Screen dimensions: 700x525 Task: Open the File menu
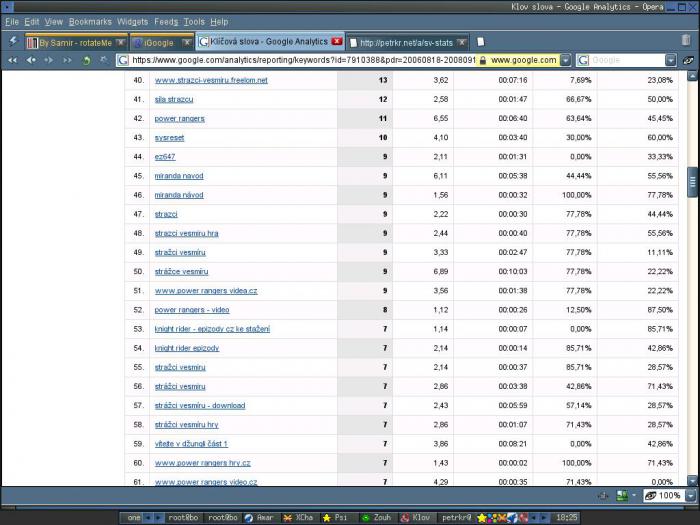[12, 21]
